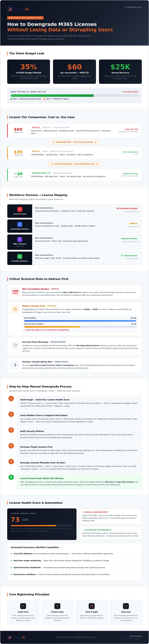Click green step 6 circle for Cancel Unused Seats

tap(11, 477)
